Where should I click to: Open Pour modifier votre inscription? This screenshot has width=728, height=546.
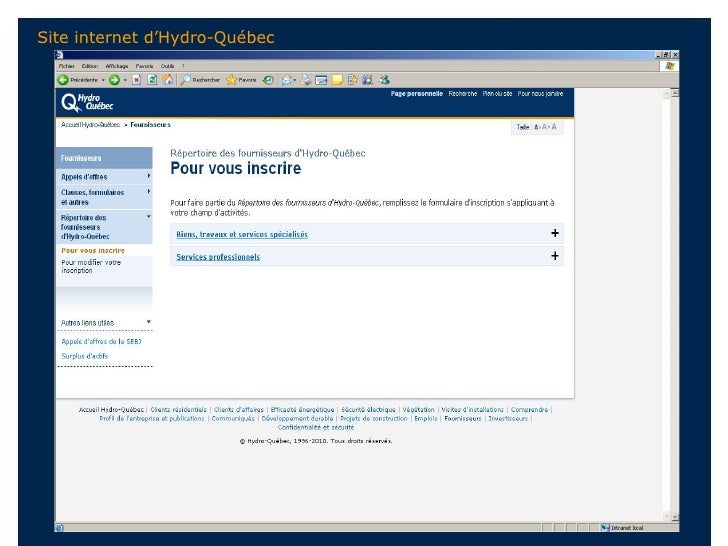(x=91, y=266)
